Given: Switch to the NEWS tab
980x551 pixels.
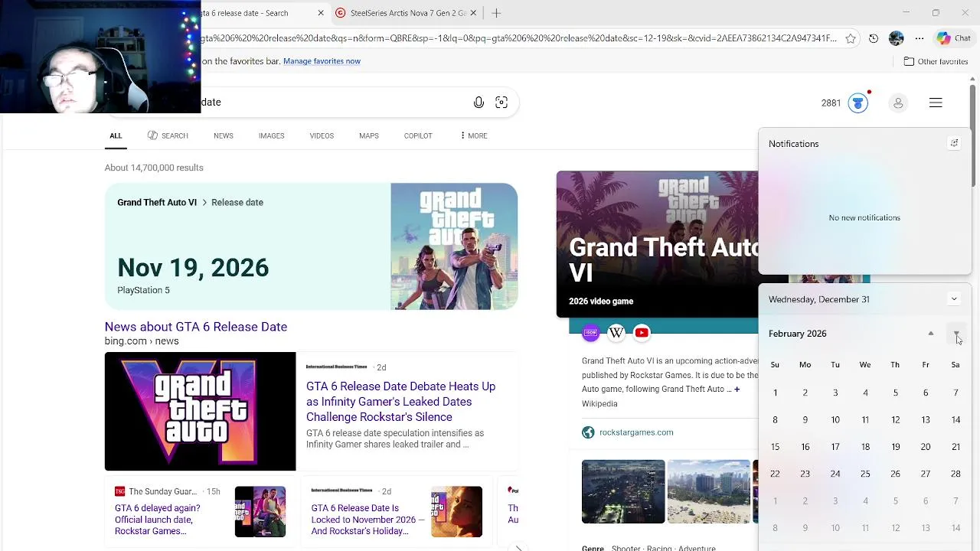Looking at the screenshot, I should click(x=224, y=135).
